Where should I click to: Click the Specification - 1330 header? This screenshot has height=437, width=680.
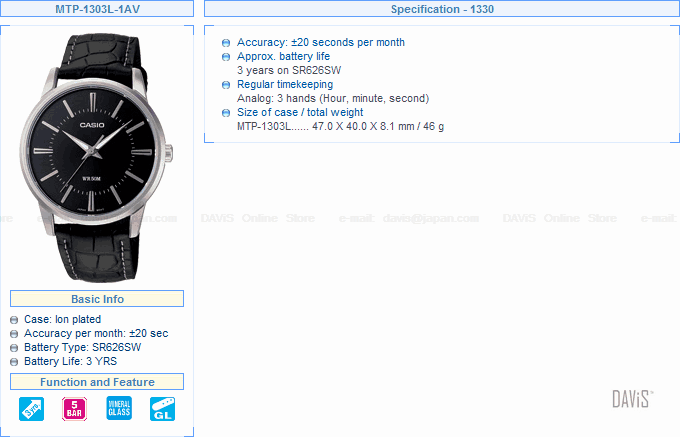442,9
